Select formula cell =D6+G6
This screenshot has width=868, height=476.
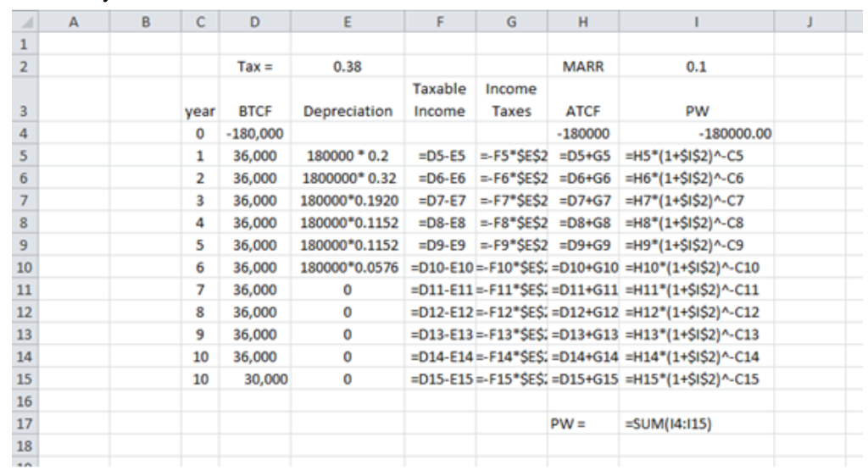(x=583, y=178)
